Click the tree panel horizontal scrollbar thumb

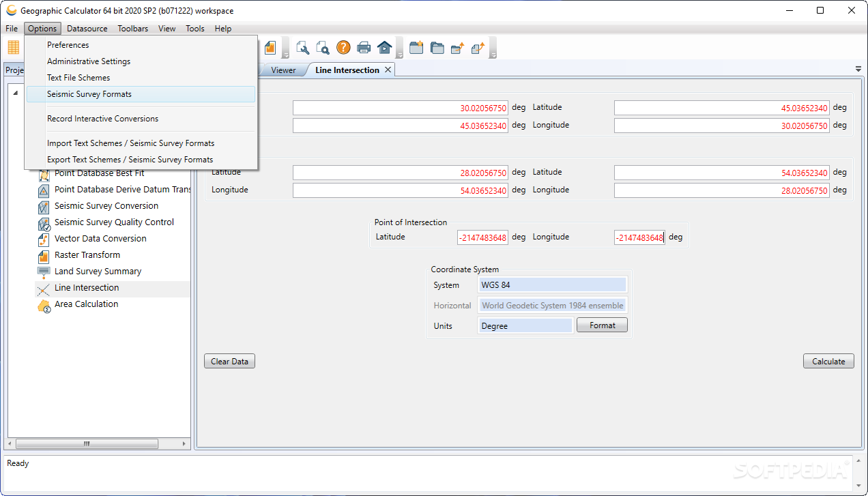click(x=87, y=443)
